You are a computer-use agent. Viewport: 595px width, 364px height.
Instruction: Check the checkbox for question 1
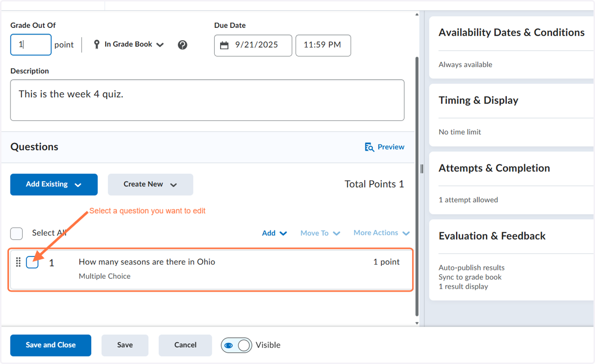point(32,262)
